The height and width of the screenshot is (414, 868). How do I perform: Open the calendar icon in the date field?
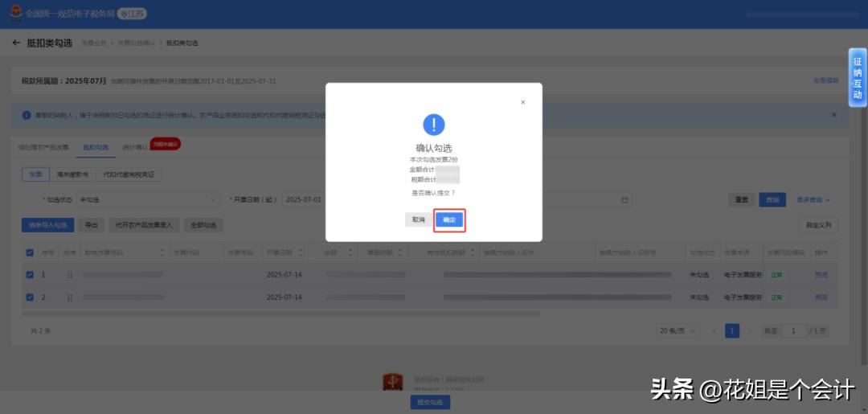[624, 200]
